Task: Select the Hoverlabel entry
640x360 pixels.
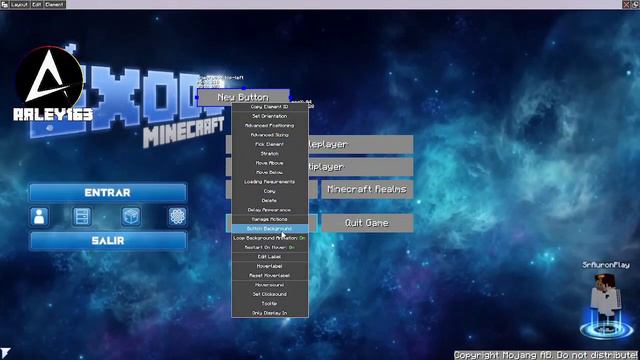Action: click(x=270, y=266)
